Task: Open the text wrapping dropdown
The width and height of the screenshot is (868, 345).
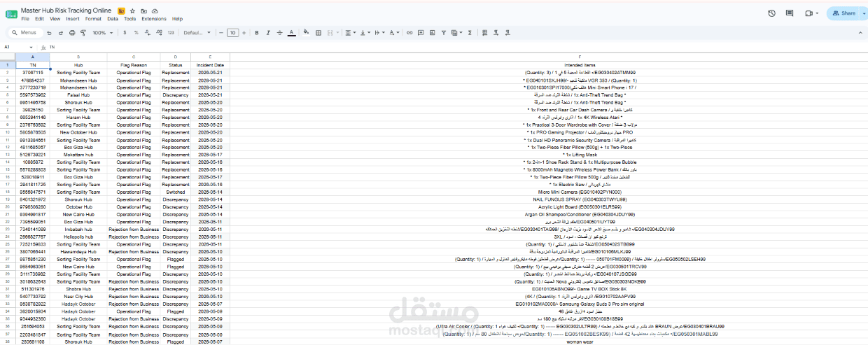Action: 380,33
